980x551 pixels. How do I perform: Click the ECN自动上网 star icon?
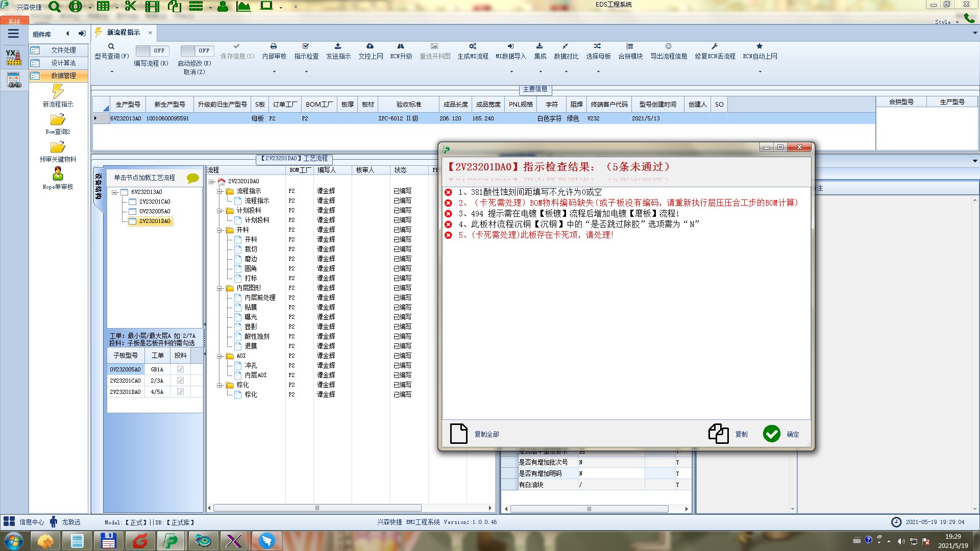coord(759,46)
